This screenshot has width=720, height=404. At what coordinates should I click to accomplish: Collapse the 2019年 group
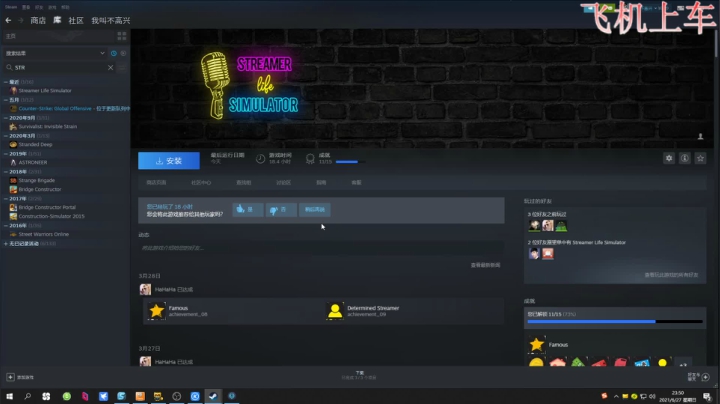click(6, 153)
